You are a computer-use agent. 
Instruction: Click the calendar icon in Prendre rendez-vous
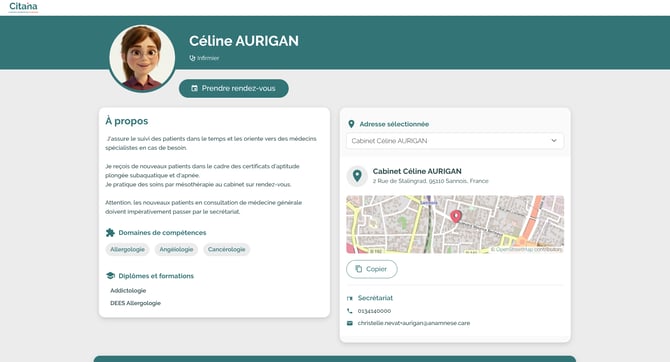pyautogui.click(x=194, y=88)
